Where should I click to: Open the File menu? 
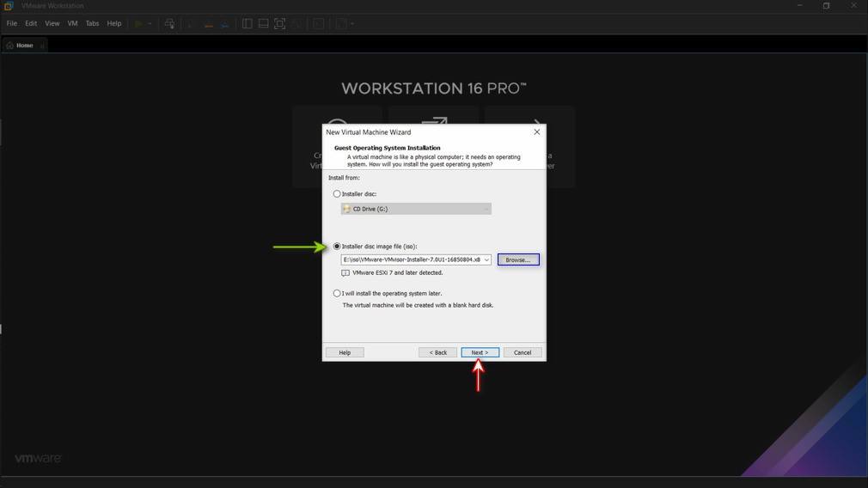pos(12,23)
